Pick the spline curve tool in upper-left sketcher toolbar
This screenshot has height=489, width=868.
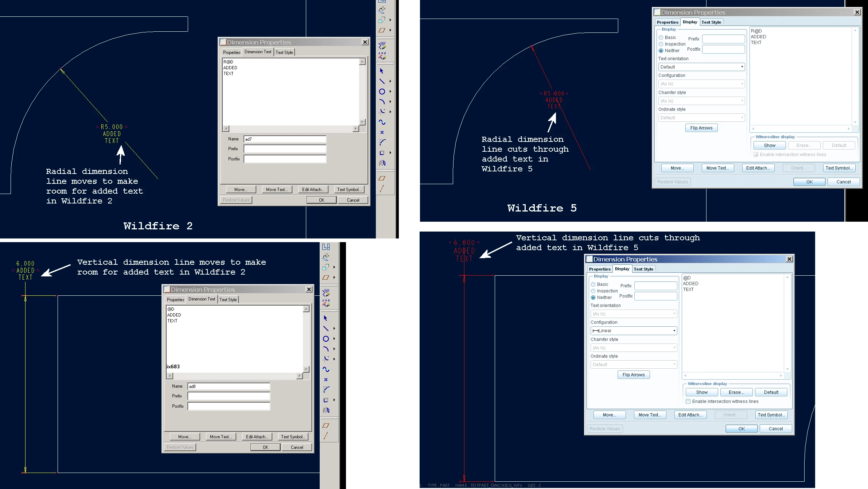click(382, 122)
